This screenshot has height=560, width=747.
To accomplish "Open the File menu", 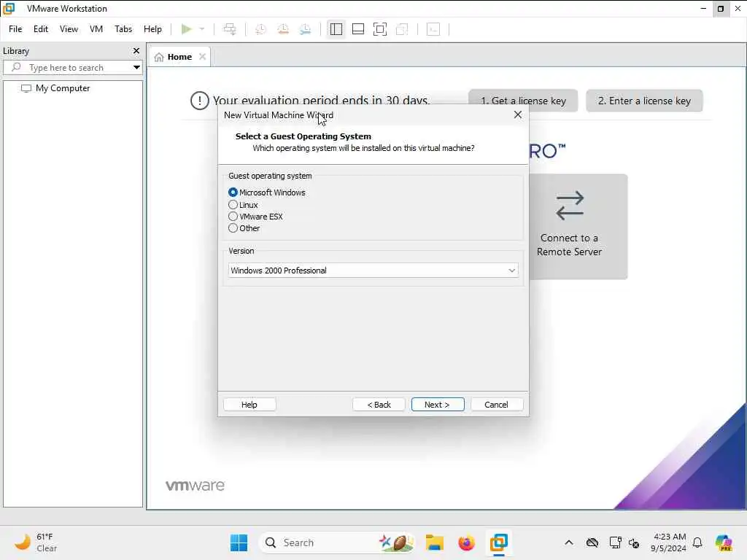I will click(15, 29).
